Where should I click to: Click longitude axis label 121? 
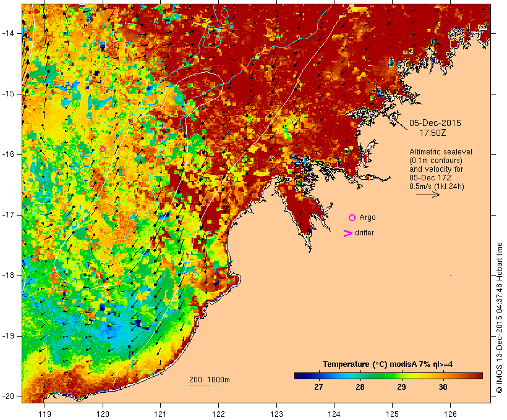[160, 414]
